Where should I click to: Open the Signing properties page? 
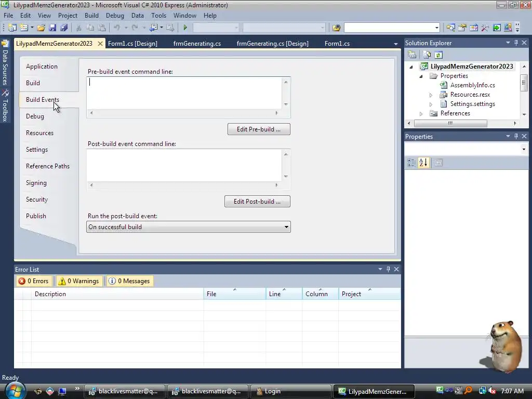[36, 183]
